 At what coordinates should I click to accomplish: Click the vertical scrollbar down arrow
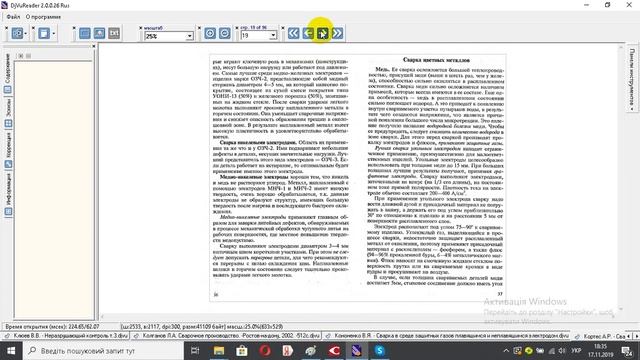[621, 309]
